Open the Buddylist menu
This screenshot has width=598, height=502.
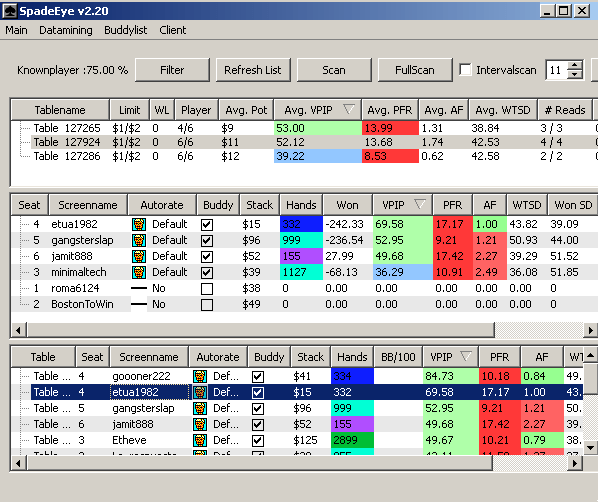click(125, 30)
